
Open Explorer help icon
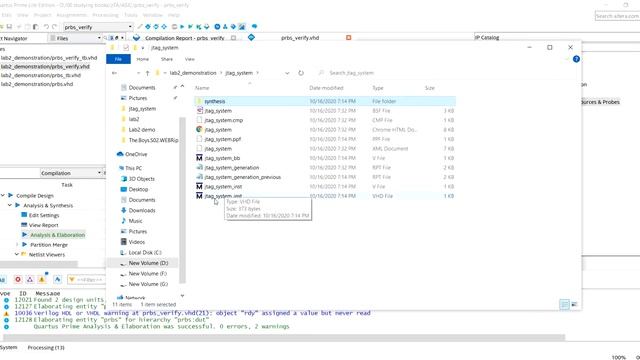[x=576, y=59]
